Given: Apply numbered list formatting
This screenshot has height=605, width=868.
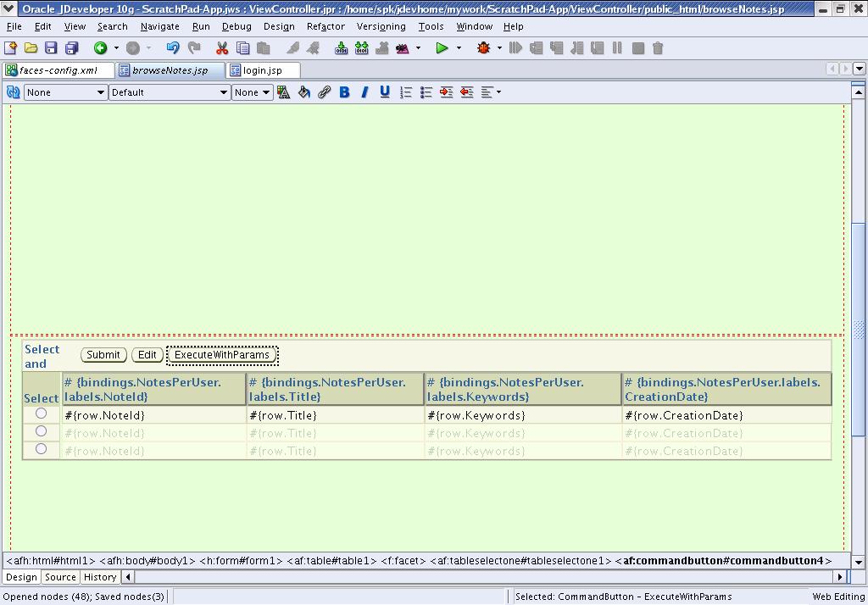Looking at the screenshot, I should click(x=406, y=92).
